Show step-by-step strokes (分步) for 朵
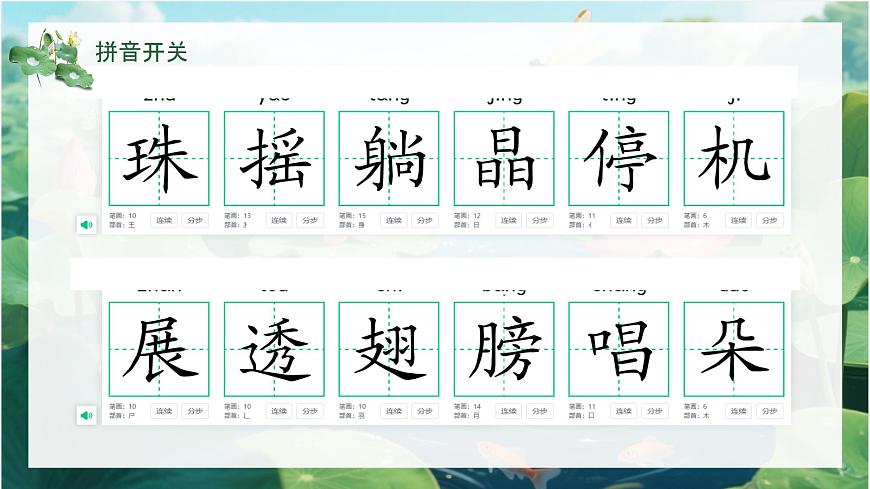 [x=770, y=411]
